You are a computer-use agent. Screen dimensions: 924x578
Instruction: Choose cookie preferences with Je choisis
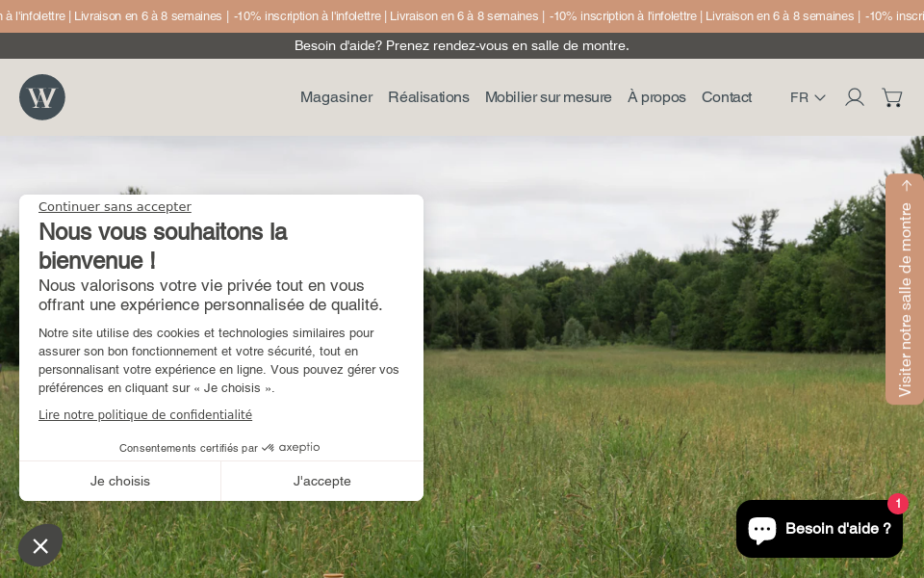[x=120, y=481]
